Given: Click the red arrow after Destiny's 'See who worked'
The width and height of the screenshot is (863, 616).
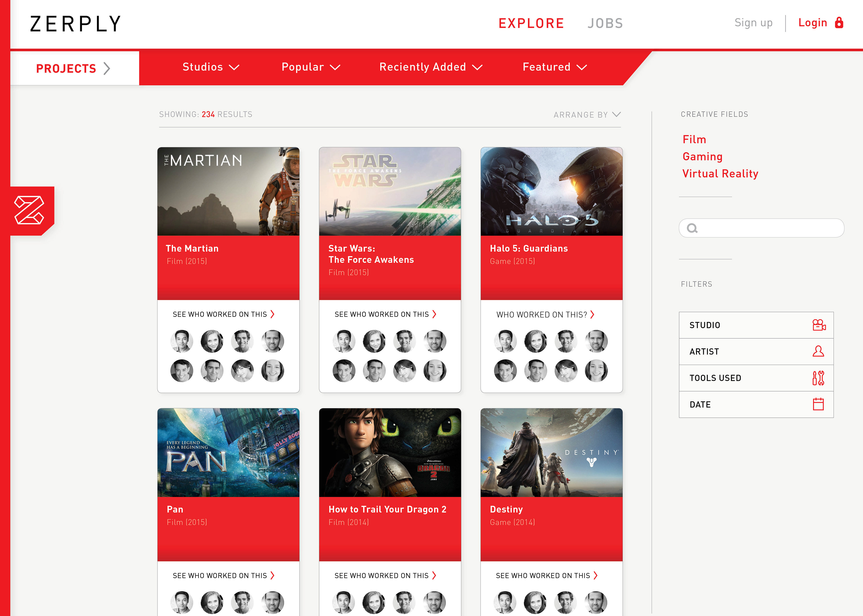Looking at the screenshot, I should click(x=595, y=575).
